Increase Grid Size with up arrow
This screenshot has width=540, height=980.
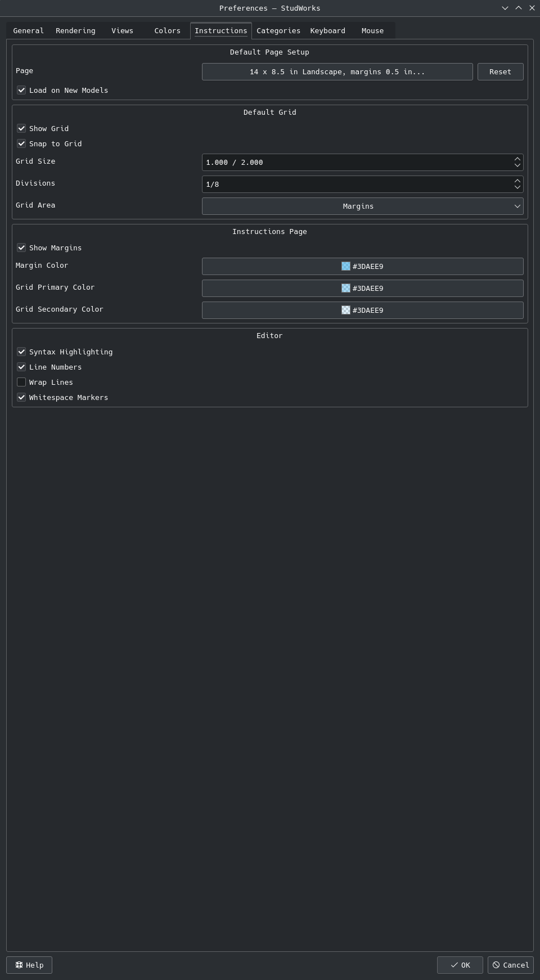pyautogui.click(x=517, y=159)
